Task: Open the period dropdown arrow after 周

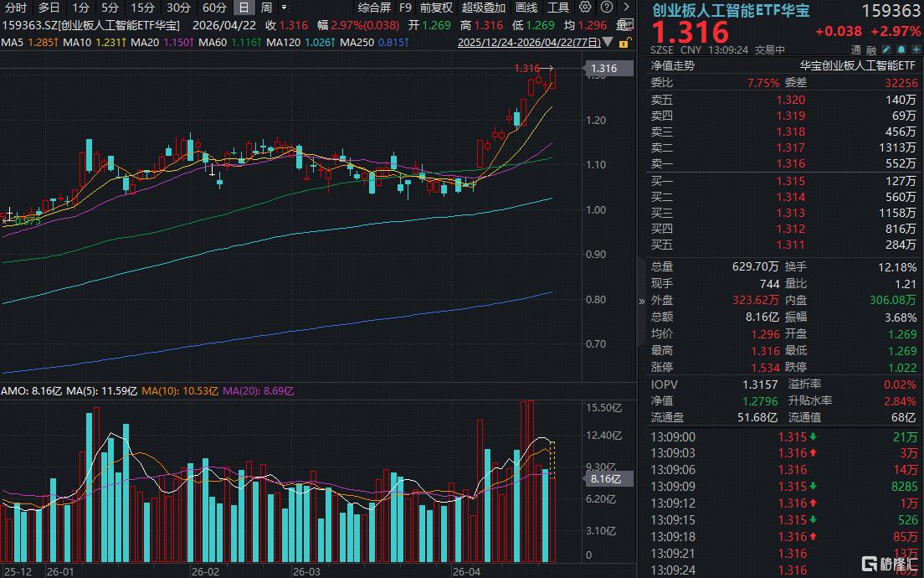Action: pyautogui.click(x=284, y=8)
